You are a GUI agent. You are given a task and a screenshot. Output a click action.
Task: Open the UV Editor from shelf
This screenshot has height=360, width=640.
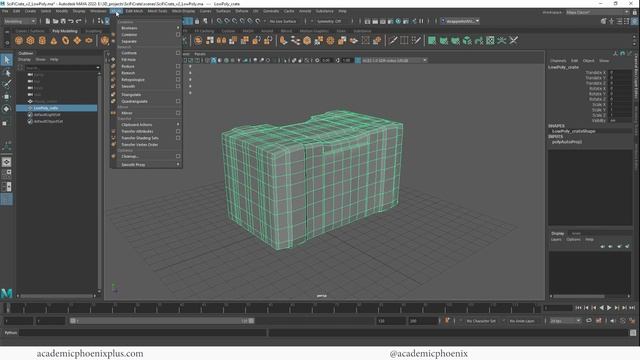(x=490, y=40)
